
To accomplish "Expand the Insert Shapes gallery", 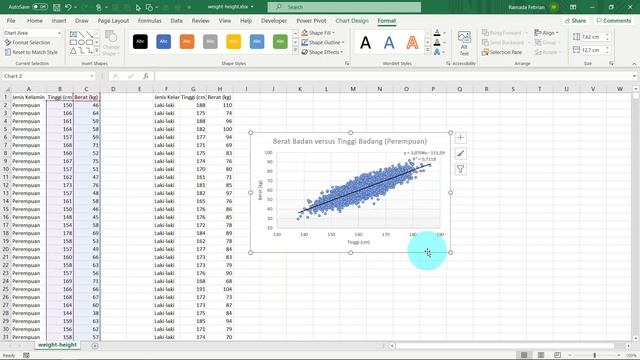I will [97, 51].
